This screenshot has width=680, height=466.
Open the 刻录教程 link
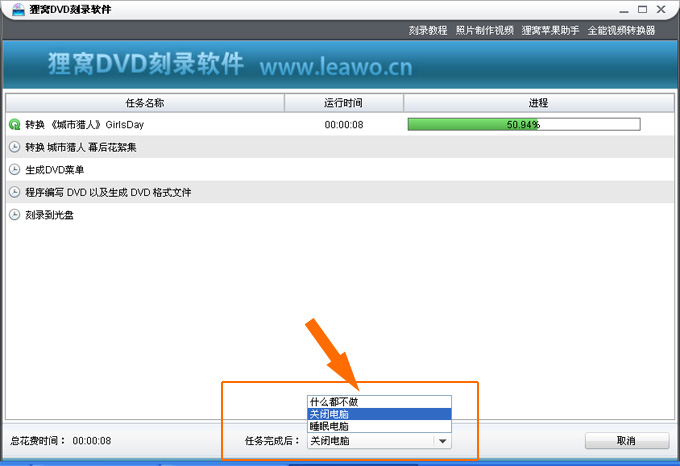pyautogui.click(x=428, y=30)
